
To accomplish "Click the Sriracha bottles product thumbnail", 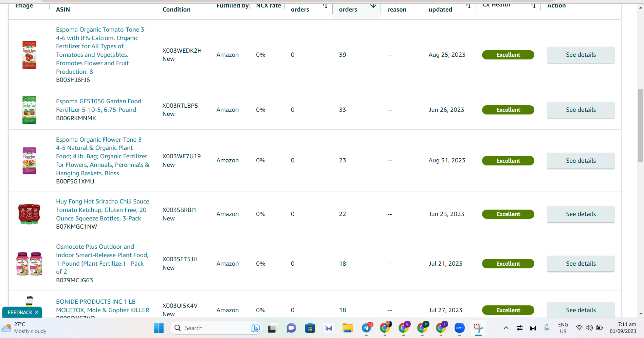I will point(29,214).
